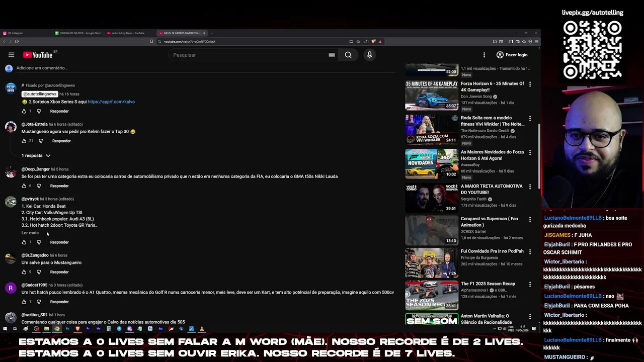644x362 pixels.
Task: Switch to the Google Planilhas tab
Action: tap(78, 33)
